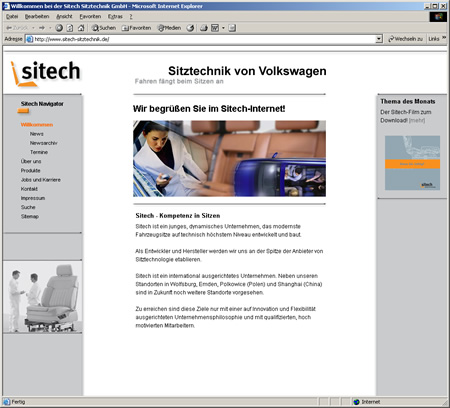
Task: Click the IE icon in title bar
Action: 6,6
